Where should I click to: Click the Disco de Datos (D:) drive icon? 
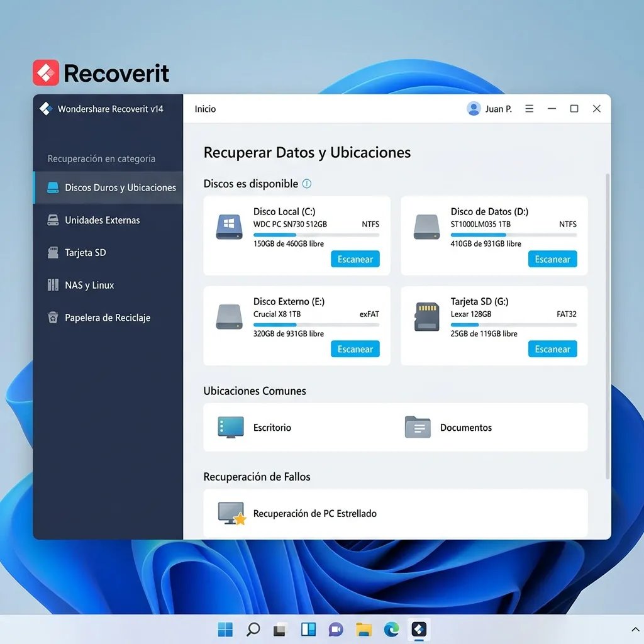427,226
